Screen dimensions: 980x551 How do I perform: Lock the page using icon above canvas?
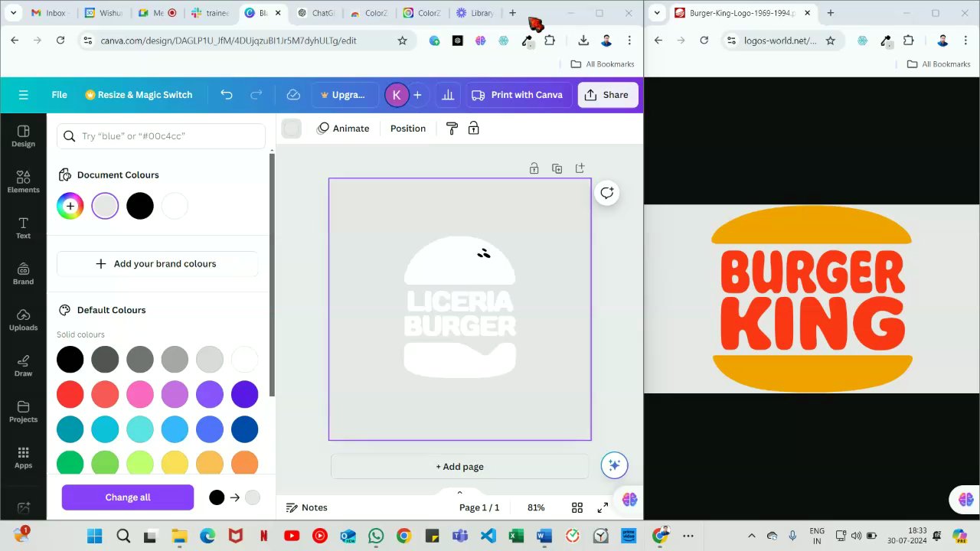534,168
